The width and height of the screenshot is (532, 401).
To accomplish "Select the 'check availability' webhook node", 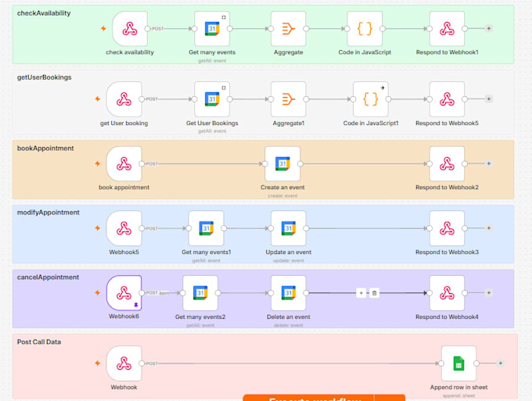I will point(130,28).
